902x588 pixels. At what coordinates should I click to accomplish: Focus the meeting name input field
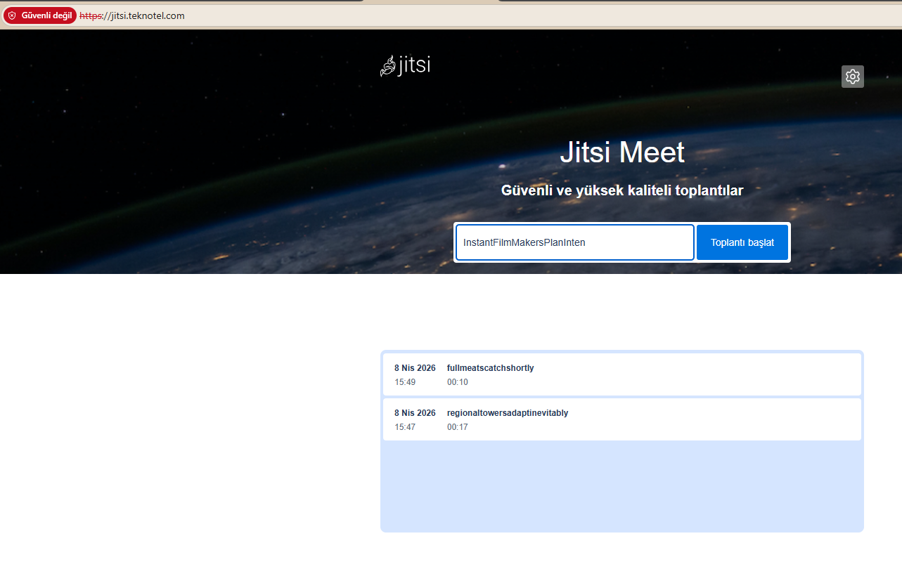[574, 242]
